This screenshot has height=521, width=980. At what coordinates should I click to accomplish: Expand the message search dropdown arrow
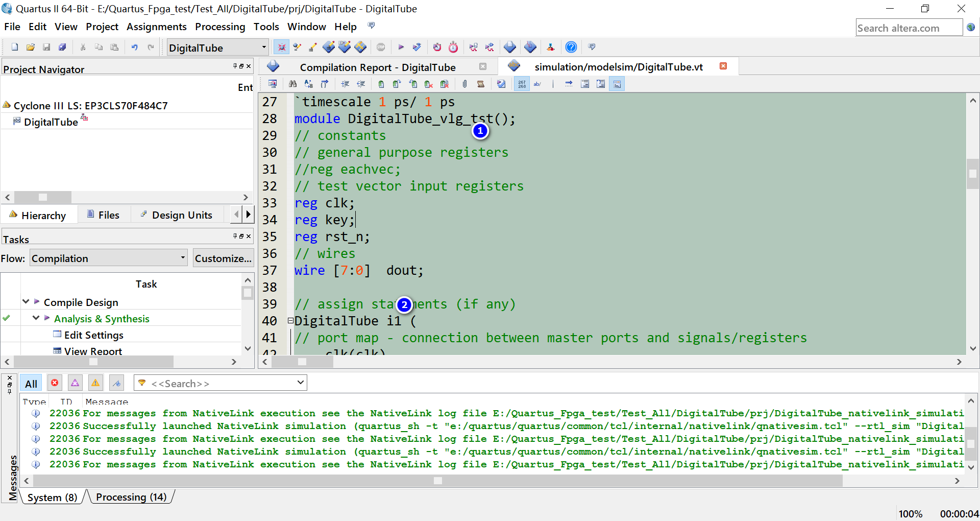(301, 383)
